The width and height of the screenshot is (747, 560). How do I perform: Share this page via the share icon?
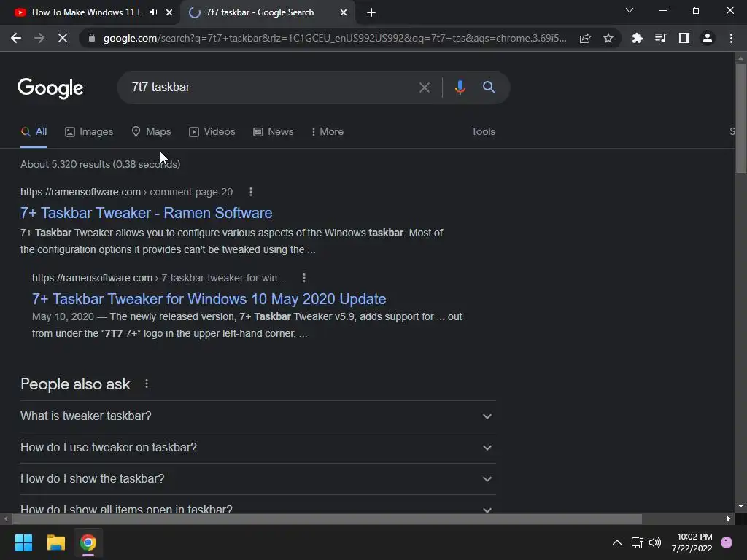pos(585,38)
